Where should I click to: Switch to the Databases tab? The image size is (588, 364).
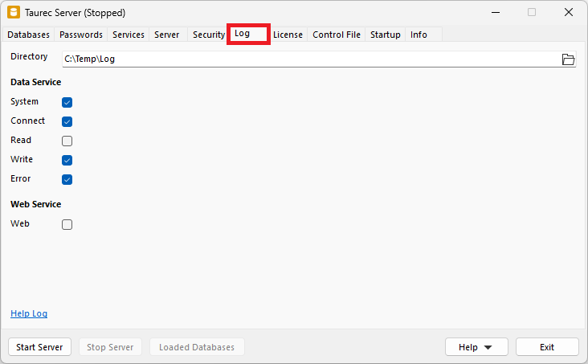pyautogui.click(x=28, y=35)
